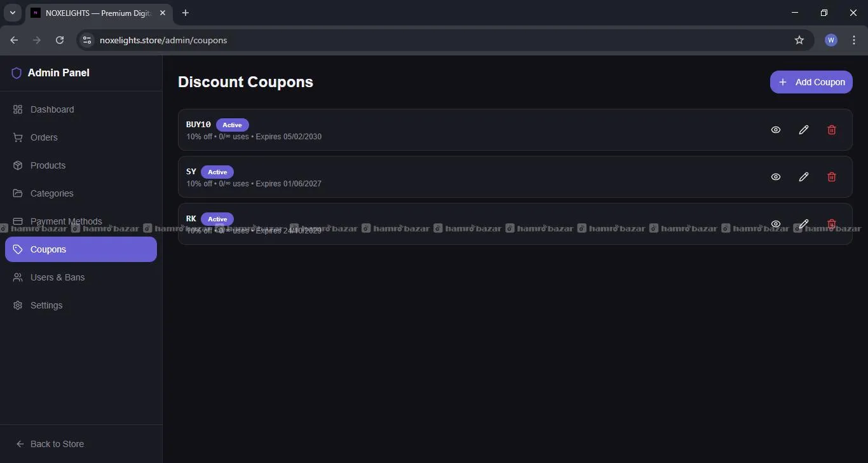The width and height of the screenshot is (868, 463).
Task: Follow the Back to Store link
Action: [x=57, y=444]
